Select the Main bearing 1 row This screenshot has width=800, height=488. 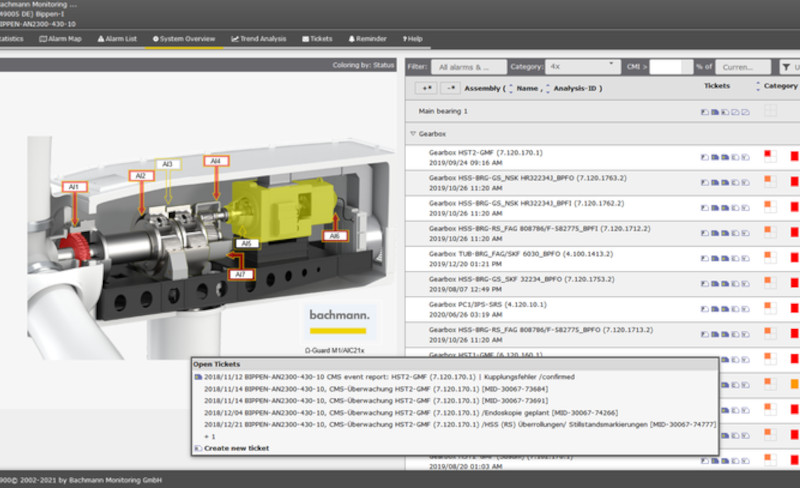(603, 111)
